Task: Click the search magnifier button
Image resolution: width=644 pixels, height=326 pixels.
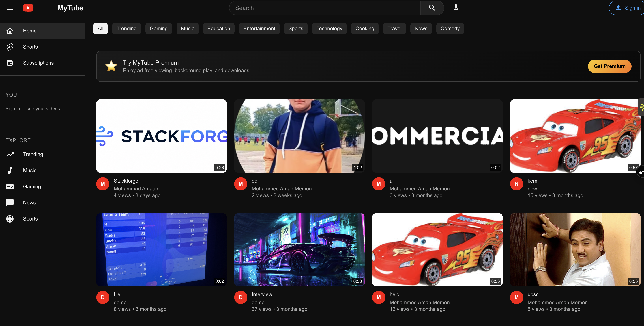Action: coord(432,8)
